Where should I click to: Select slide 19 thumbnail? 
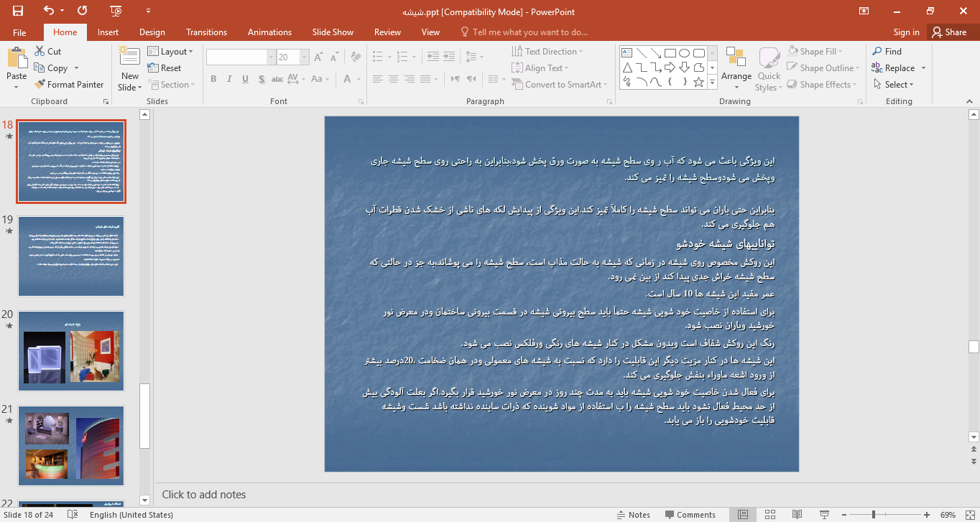point(71,256)
